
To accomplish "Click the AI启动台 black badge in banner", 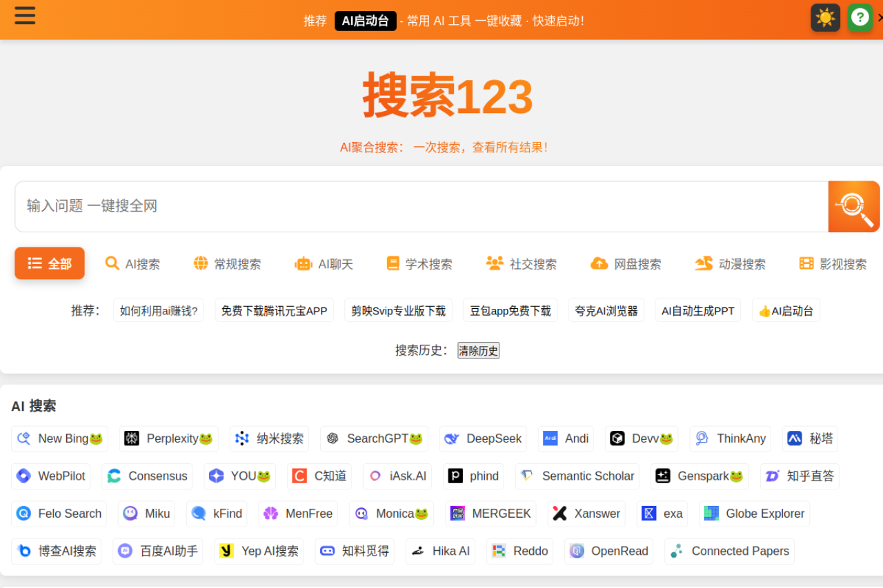I will coord(366,21).
